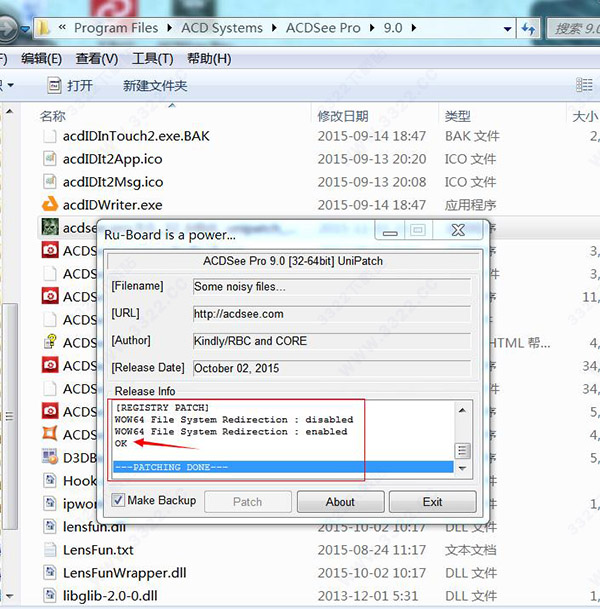The height and width of the screenshot is (609, 600).
Task: Click the LensFunWrapper.dll file icon
Action: [x=50, y=572]
